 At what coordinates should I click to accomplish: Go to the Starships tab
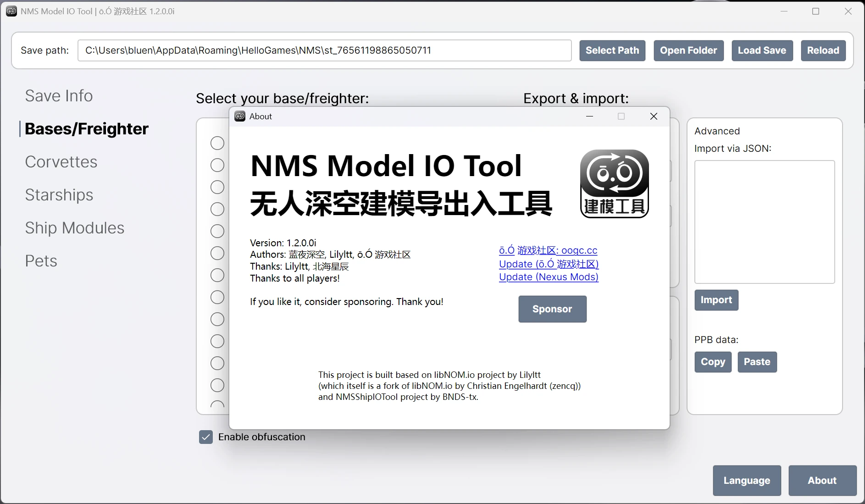59,195
